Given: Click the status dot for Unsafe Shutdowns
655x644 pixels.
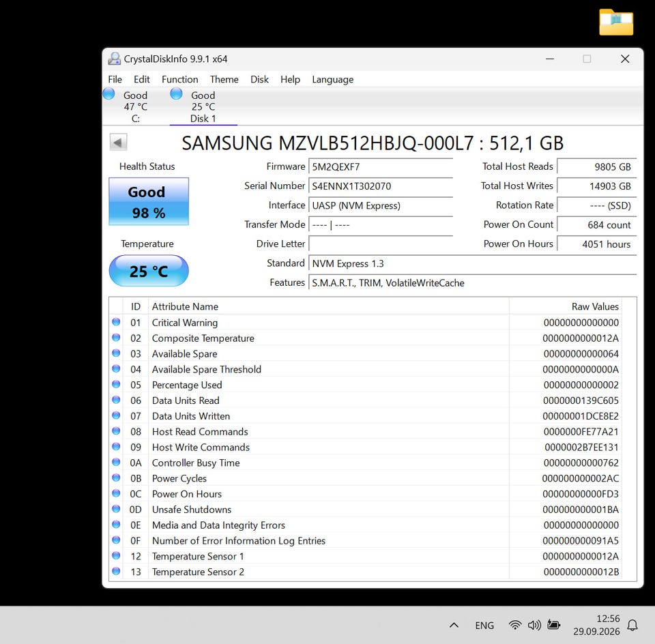Looking at the screenshot, I should tap(116, 509).
